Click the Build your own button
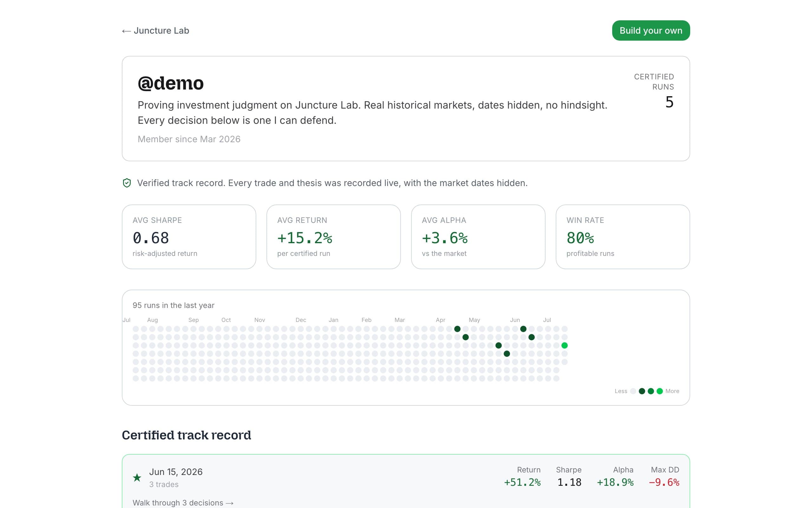812x508 pixels. pos(651,30)
